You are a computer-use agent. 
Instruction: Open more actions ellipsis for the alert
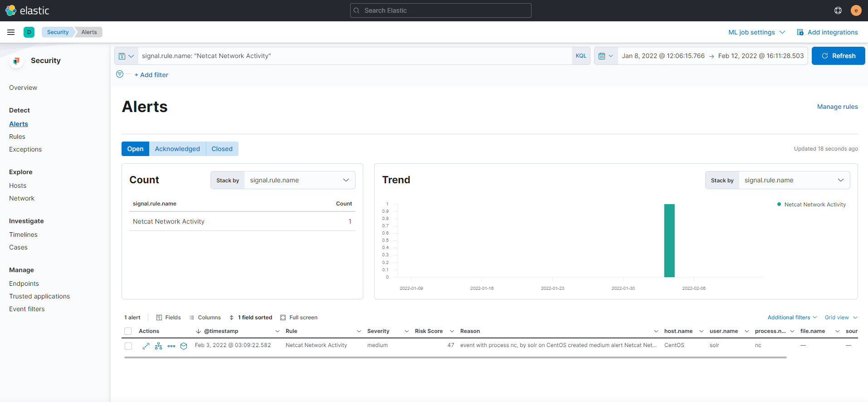[171, 346]
